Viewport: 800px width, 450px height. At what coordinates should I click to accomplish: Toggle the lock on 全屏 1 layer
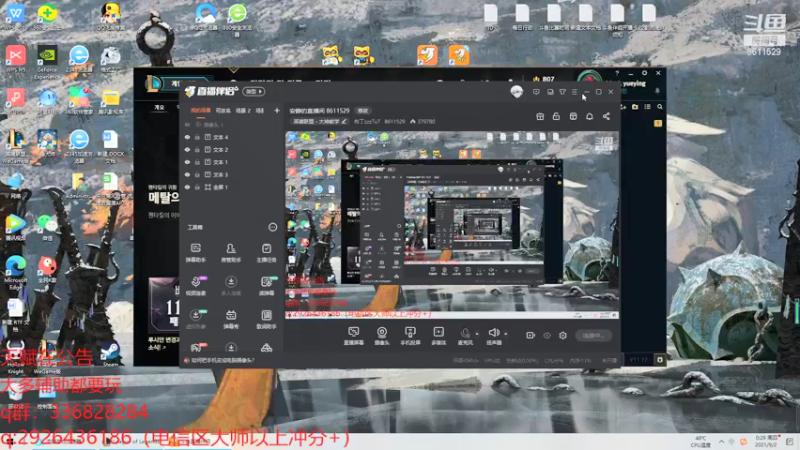(197, 187)
